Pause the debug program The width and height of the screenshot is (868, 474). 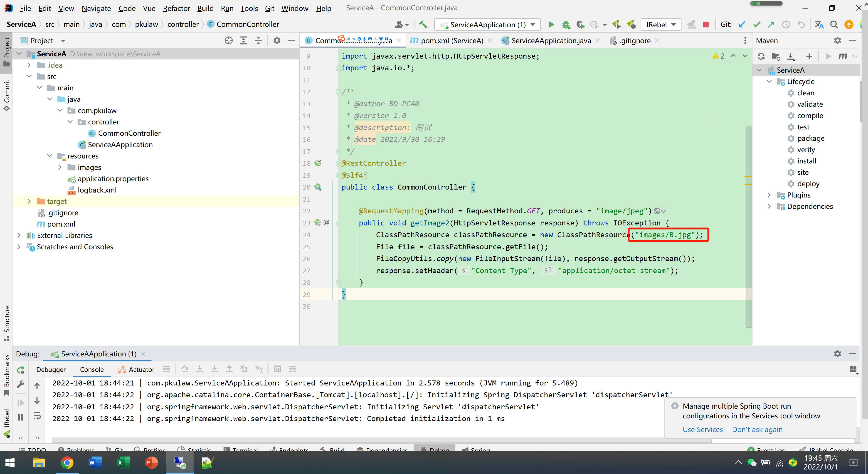point(21,417)
